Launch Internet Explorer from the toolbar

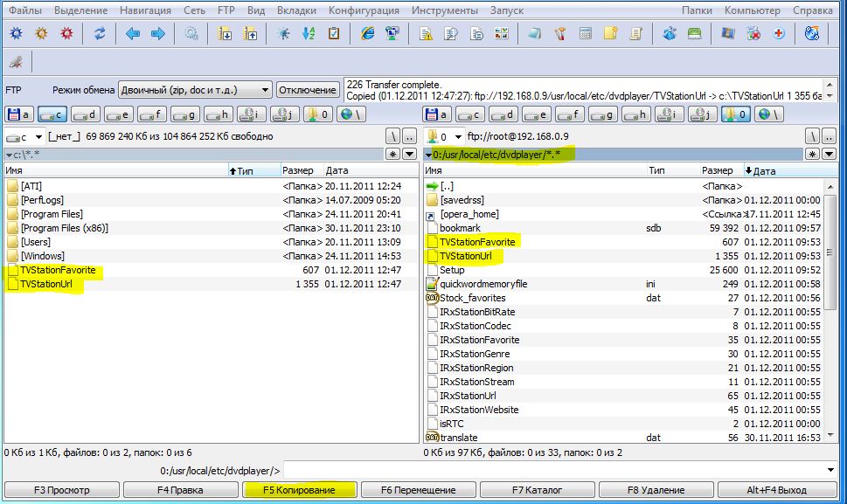click(x=367, y=33)
